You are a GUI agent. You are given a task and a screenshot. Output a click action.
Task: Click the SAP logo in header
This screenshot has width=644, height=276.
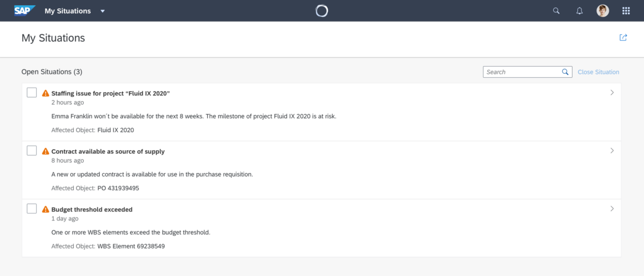25,11
